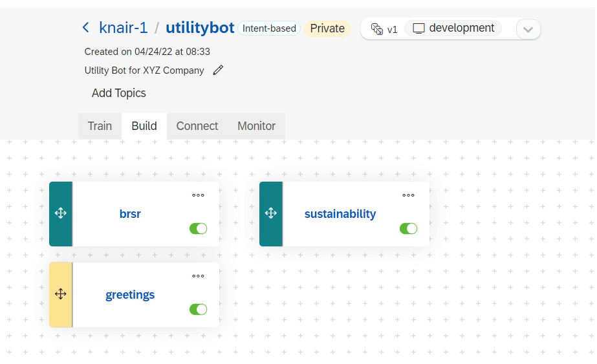The image size is (597, 364).
Task: Open the sustainability skill name link
Action: pyautogui.click(x=340, y=214)
